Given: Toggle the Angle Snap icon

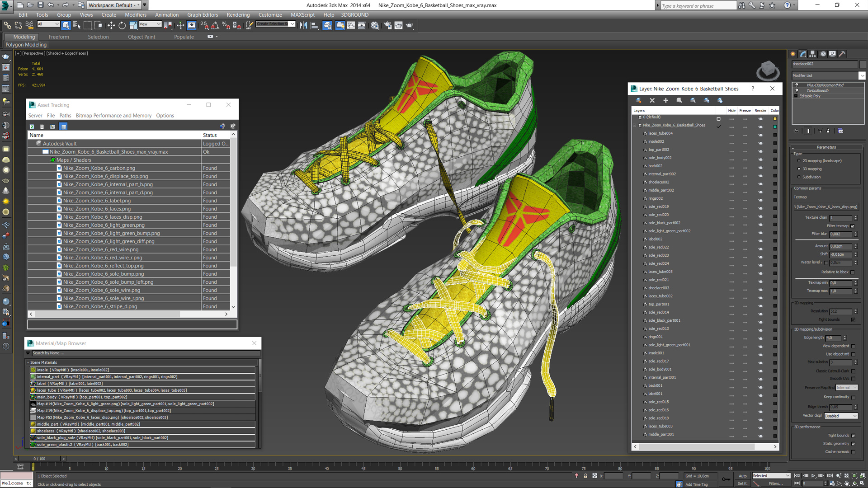Looking at the screenshot, I should coord(215,25).
